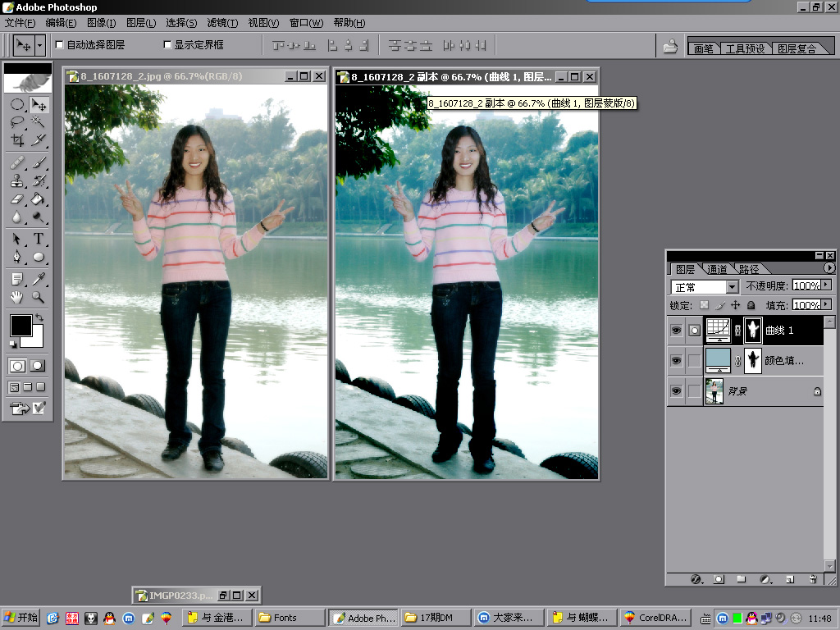Open the 填充 slider arrow
The height and width of the screenshot is (630, 840).
(x=827, y=305)
